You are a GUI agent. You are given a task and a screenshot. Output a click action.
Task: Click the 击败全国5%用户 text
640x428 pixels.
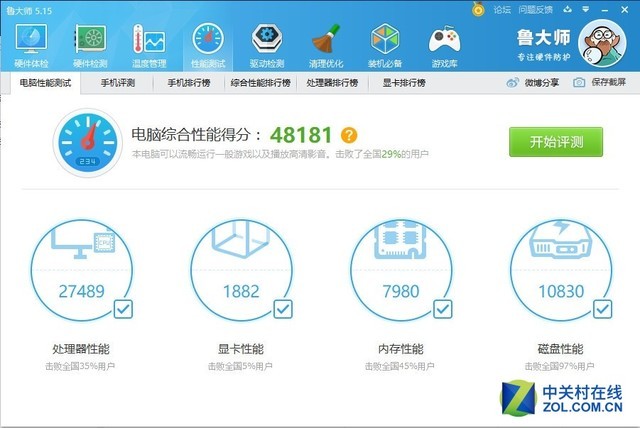[x=240, y=366]
